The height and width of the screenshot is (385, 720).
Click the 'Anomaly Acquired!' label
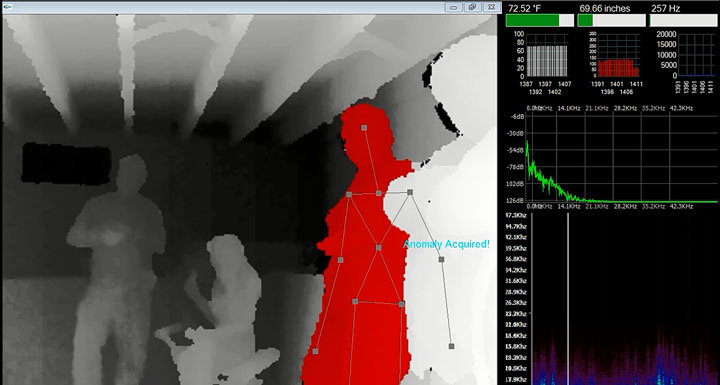click(x=446, y=245)
